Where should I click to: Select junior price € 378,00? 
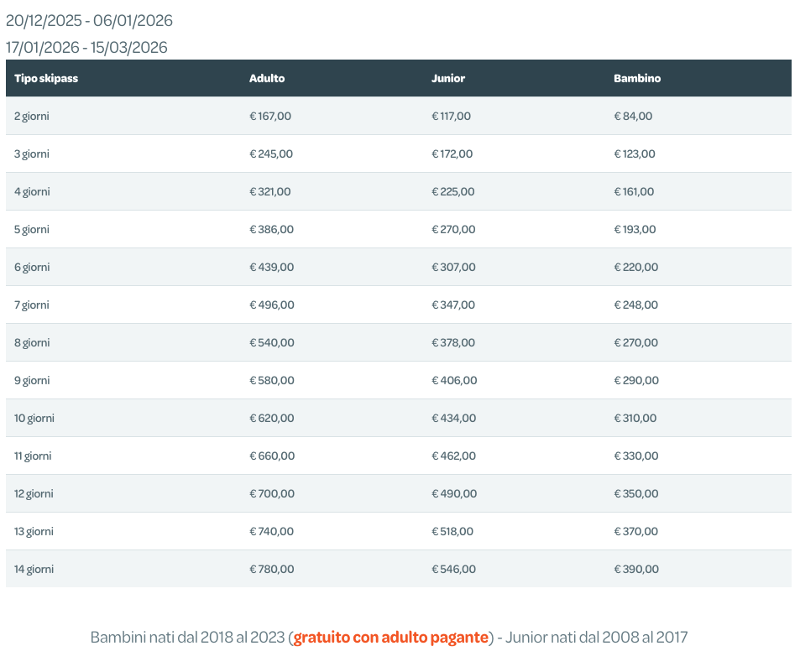point(453,342)
